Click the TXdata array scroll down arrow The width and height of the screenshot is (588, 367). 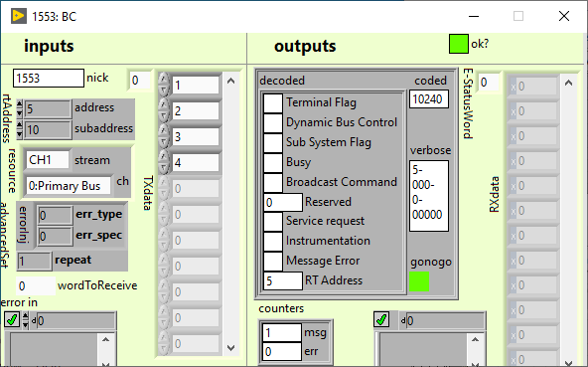pyautogui.click(x=231, y=348)
